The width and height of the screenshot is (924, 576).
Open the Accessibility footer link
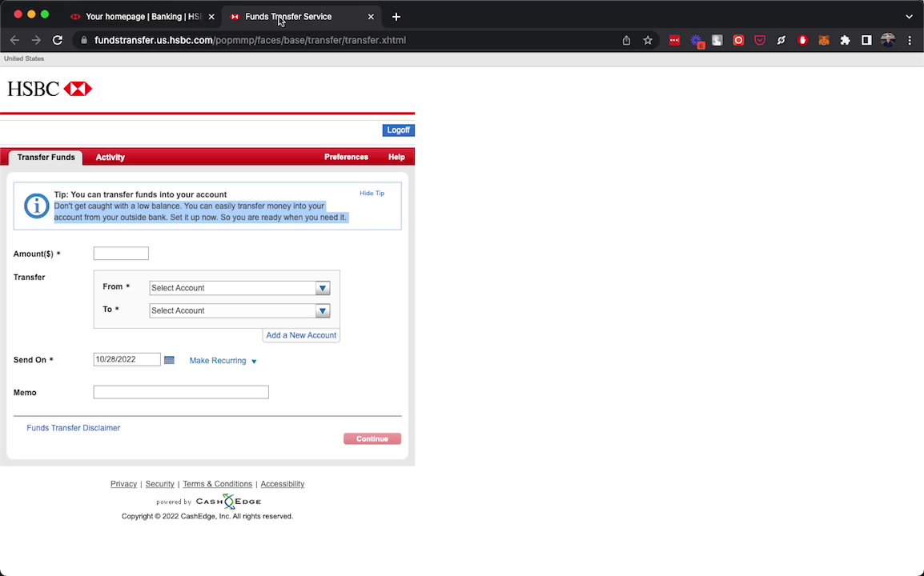coord(283,484)
